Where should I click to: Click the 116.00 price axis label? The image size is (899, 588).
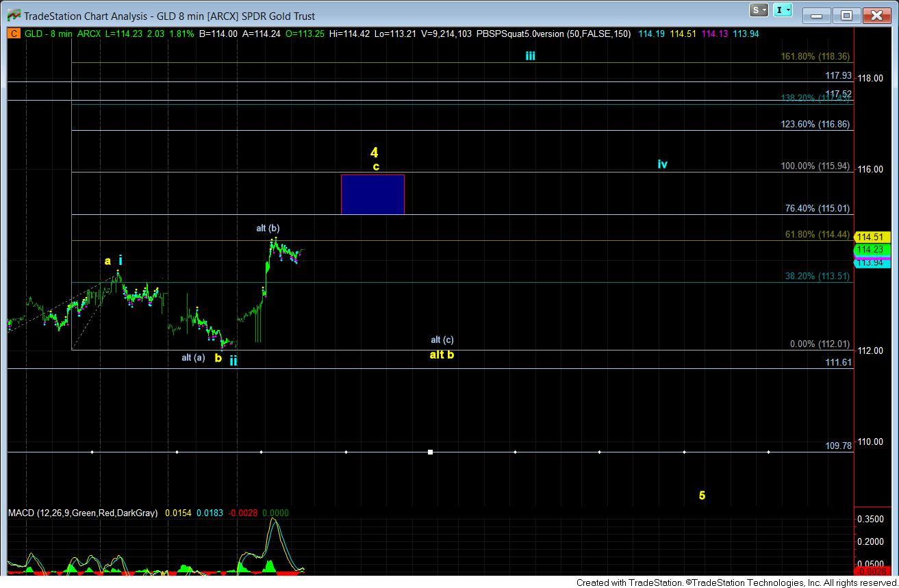tap(870, 169)
